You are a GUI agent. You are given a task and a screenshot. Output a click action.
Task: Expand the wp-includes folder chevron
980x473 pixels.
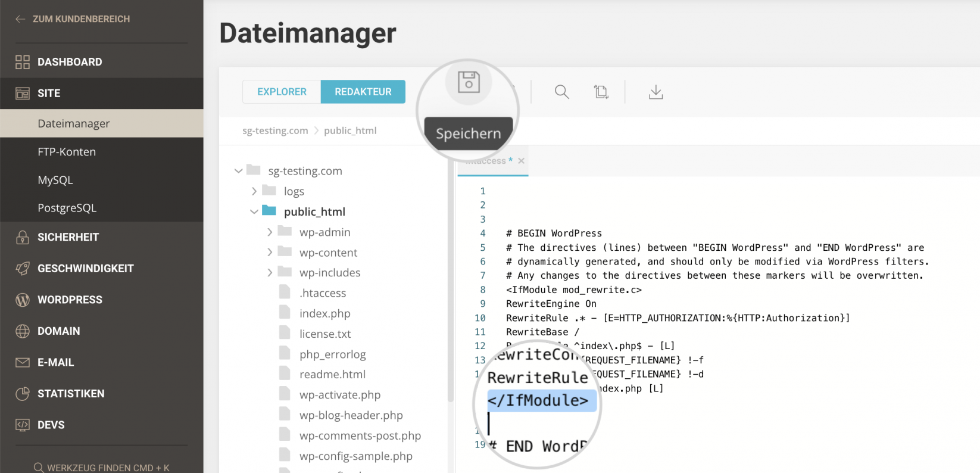click(270, 273)
